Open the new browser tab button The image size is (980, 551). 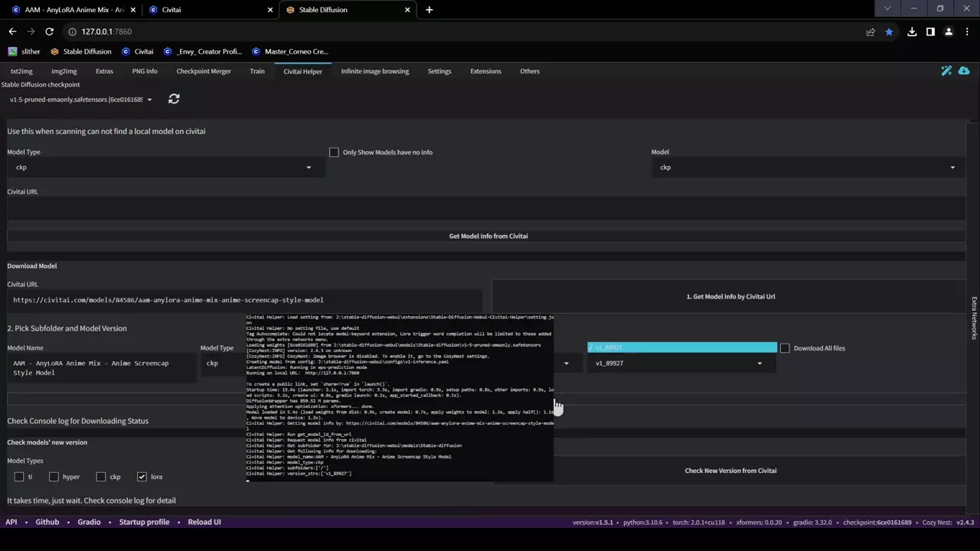click(429, 10)
